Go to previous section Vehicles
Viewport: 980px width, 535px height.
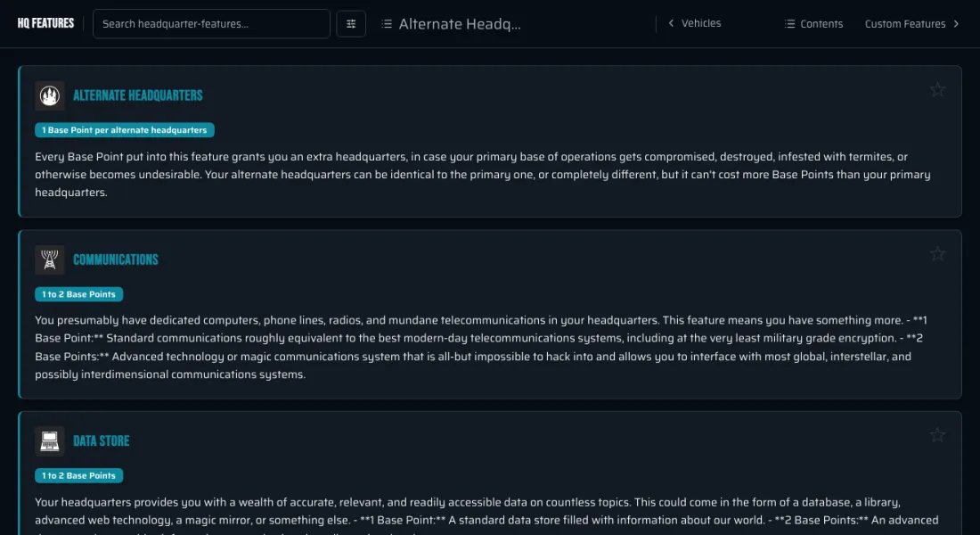click(x=694, y=23)
